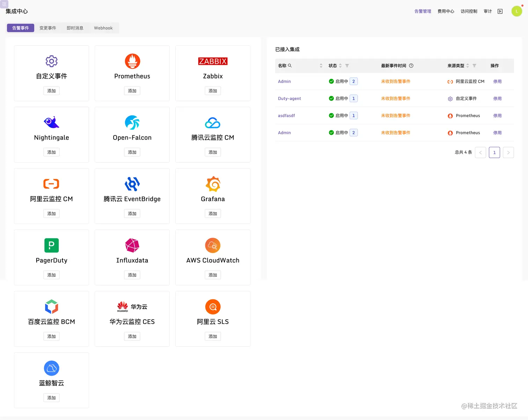Click the Open-Falcon logo
Screen dimensions: 528x420
point(132,122)
